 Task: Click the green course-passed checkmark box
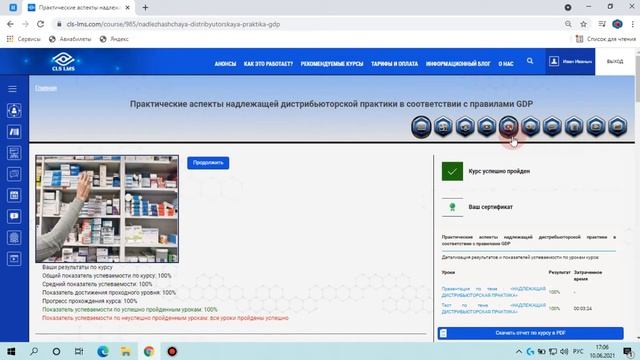point(452,171)
